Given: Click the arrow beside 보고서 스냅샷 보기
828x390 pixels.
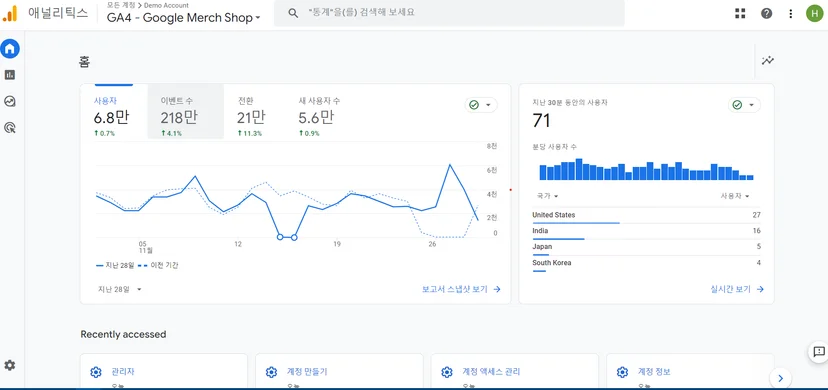Looking at the screenshot, I should [497, 289].
